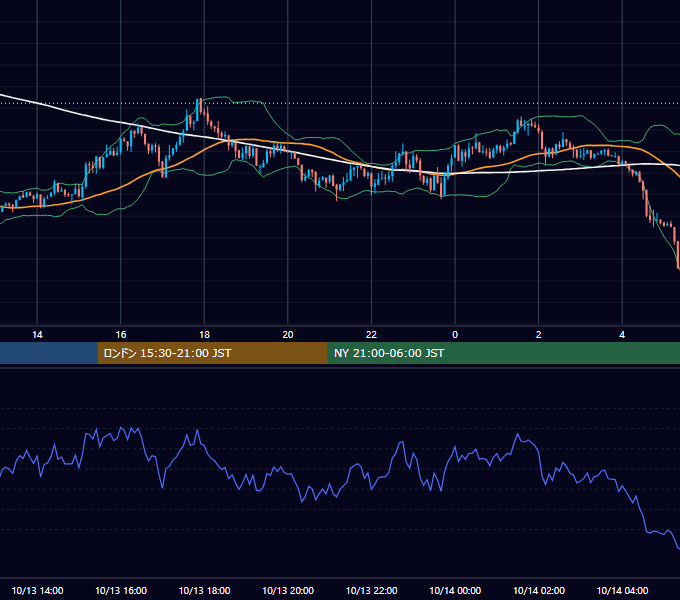This screenshot has width=680, height=600.
Task: Click the 10/14 02:00 date label
Action: pos(539,590)
